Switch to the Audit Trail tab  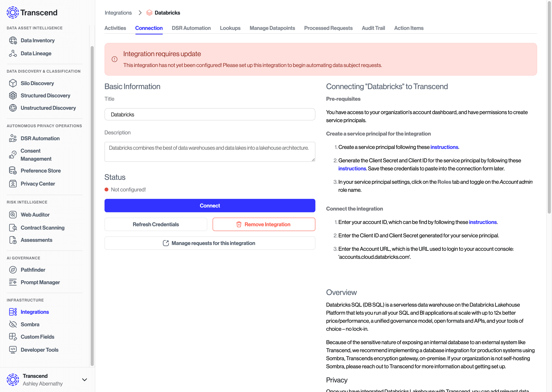(x=373, y=28)
